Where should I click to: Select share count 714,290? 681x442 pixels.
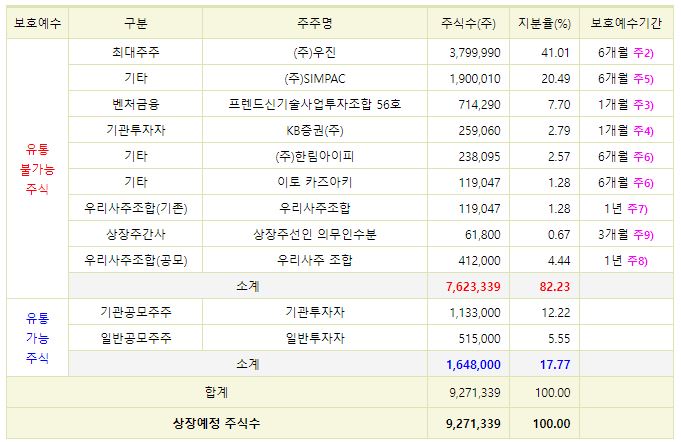coord(479,105)
